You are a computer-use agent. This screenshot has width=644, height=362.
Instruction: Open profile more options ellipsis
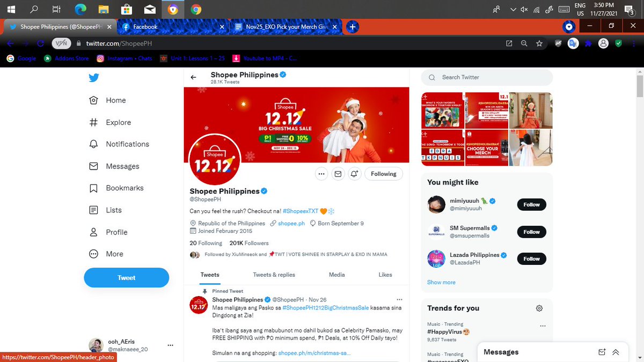click(321, 174)
